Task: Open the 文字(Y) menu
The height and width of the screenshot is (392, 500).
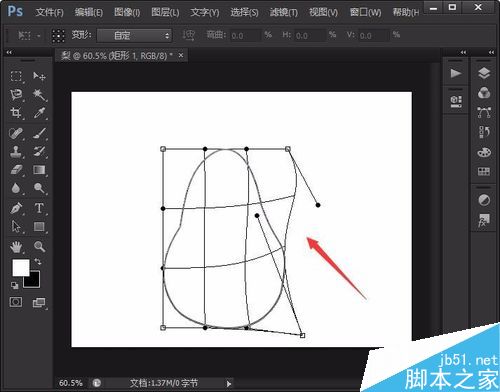Action: (x=205, y=13)
